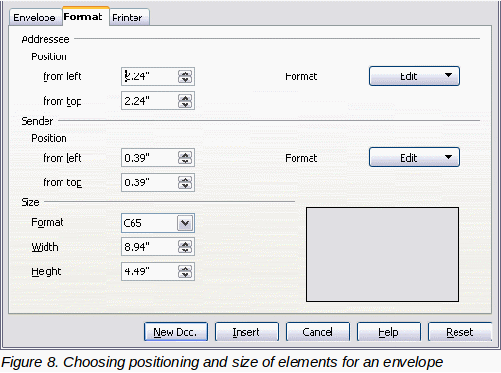Reset the envelope format settings
Screen dimensions: 501x373
tap(460, 332)
